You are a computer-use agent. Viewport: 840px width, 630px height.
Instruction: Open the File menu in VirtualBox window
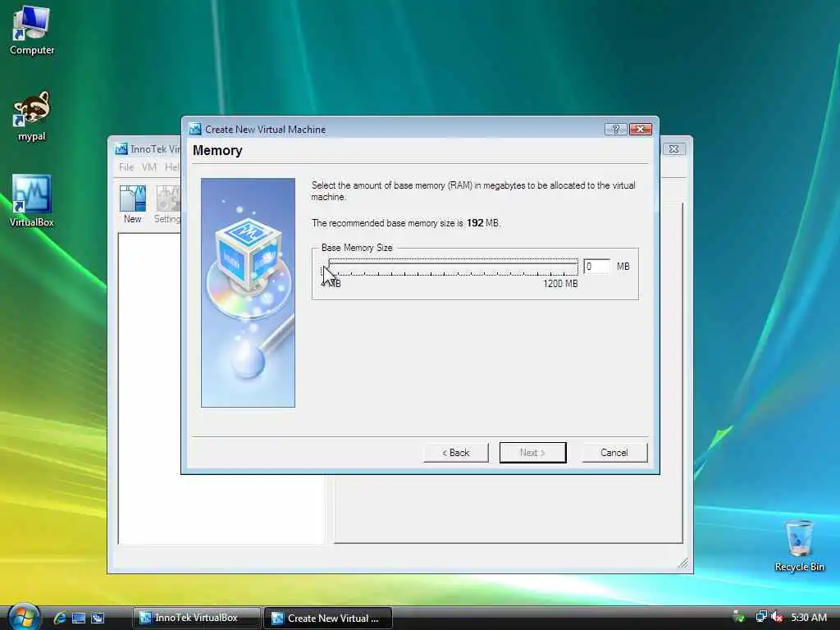126,167
